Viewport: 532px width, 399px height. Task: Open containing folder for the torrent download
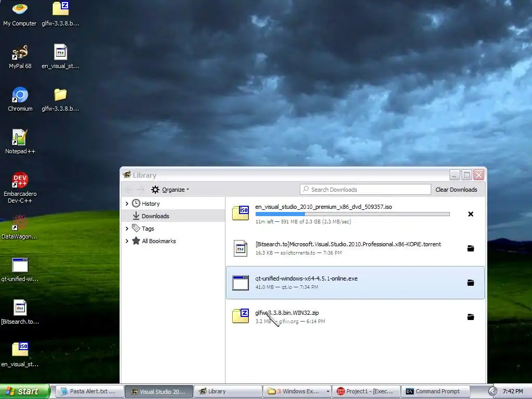click(471, 248)
